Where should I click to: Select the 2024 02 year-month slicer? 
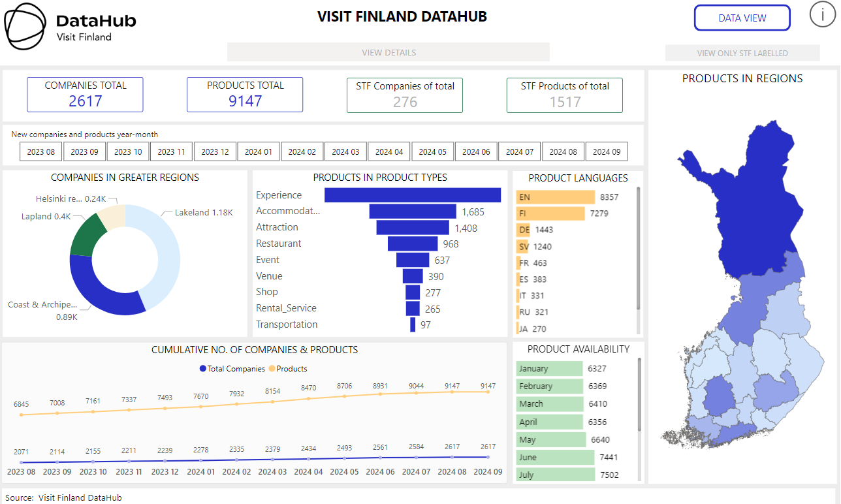point(302,151)
